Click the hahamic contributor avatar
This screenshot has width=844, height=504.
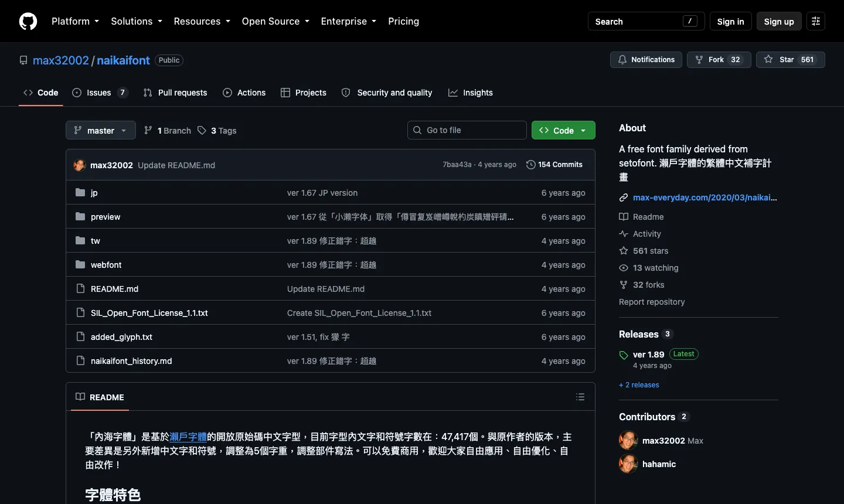pyautogui.click(x=628, y=464)
